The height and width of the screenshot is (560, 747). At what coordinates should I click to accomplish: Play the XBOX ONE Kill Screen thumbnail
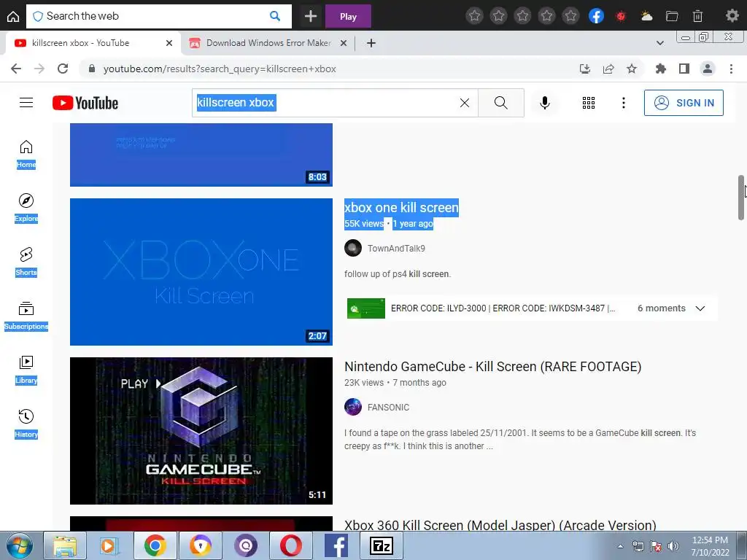pos(201,272)
